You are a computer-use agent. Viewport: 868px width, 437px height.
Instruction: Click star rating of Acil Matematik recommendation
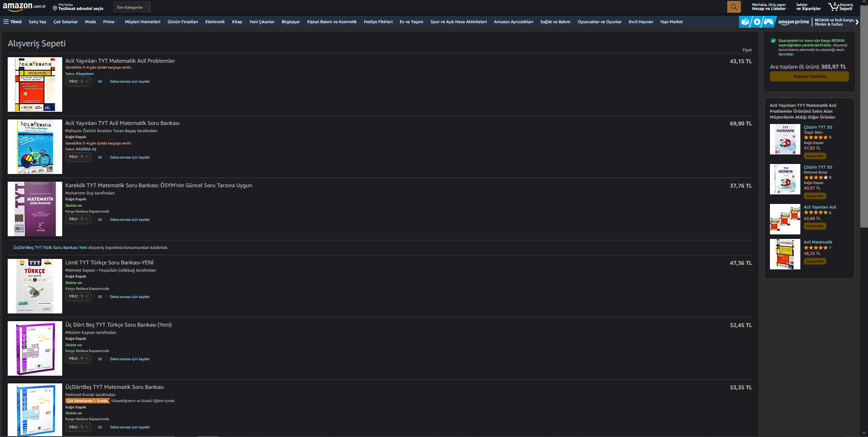coord(816,248)
